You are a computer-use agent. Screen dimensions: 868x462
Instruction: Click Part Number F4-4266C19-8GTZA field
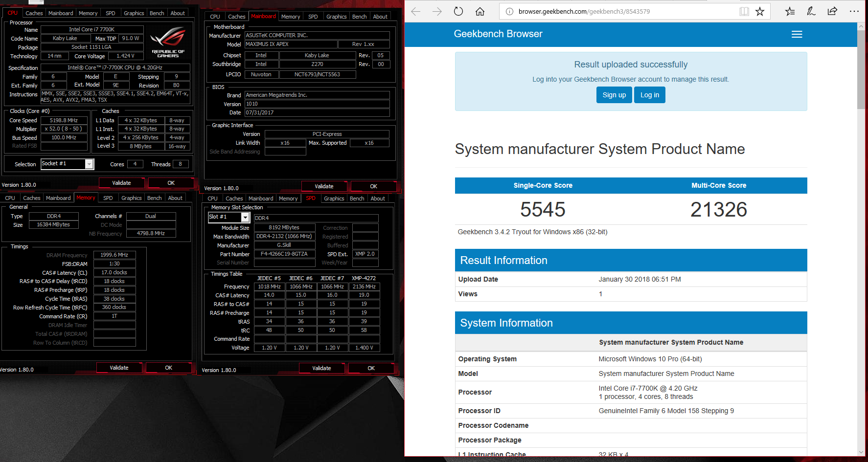284,254
